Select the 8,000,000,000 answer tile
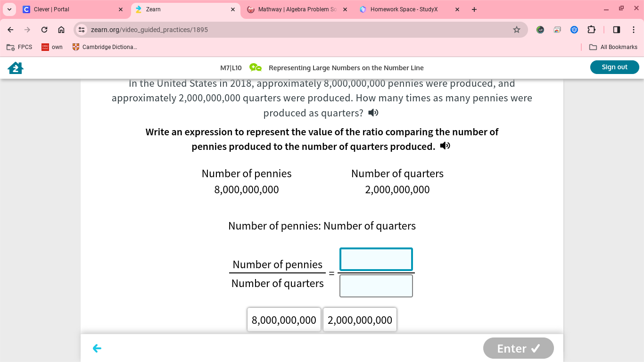The image size is (644, 362). pyautogui.click(x=284, y=320)
